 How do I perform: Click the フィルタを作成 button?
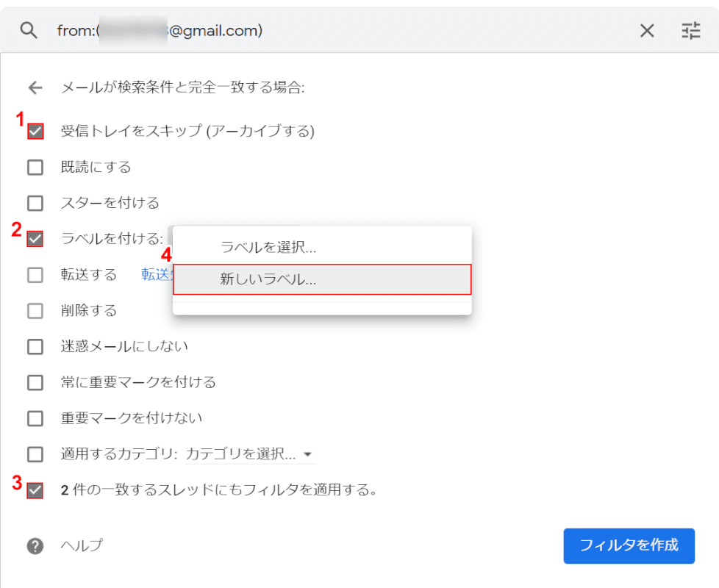point(629,545)
